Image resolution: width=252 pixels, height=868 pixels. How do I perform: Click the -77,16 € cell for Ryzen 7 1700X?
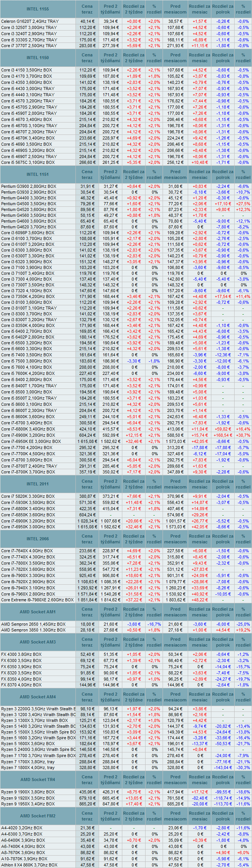point(223,762)
